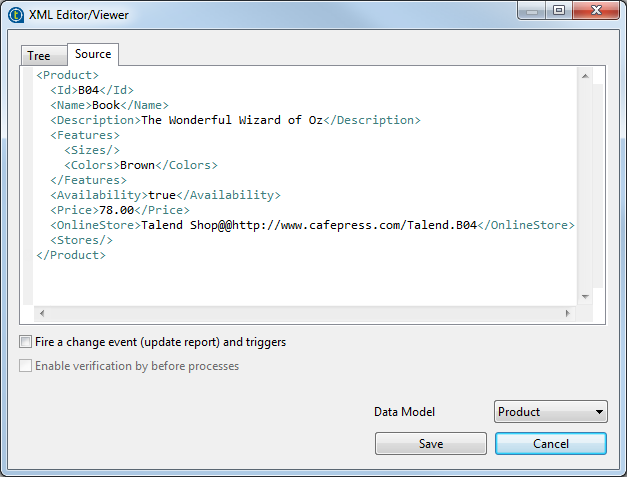Toggle Enable verification by before processes
The width and height of the screenshot is (627, 477).
(25, 366)
